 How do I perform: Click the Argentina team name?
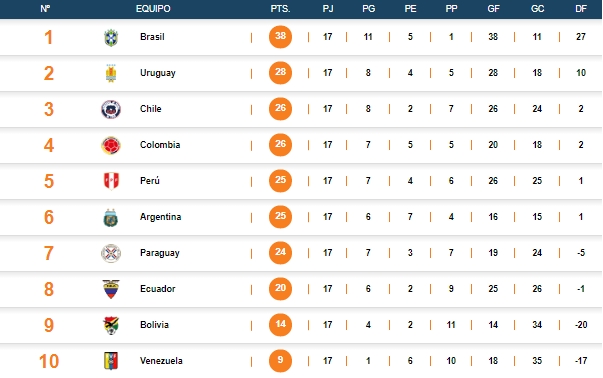(x=160, y=217)
